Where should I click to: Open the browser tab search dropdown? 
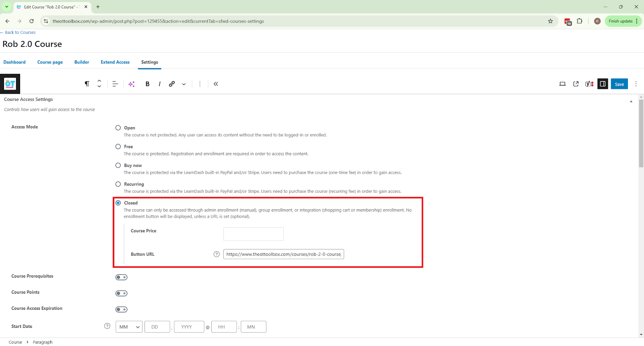pos(7,6)
